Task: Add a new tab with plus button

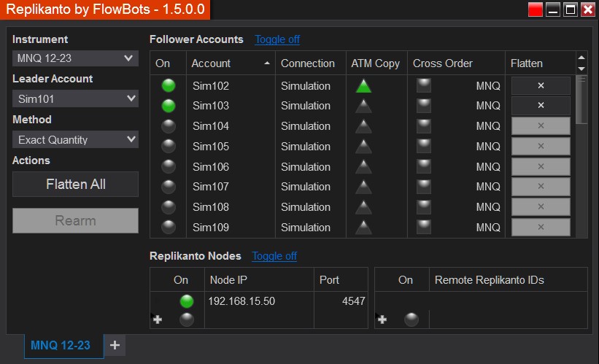Action: pos(115,345)
